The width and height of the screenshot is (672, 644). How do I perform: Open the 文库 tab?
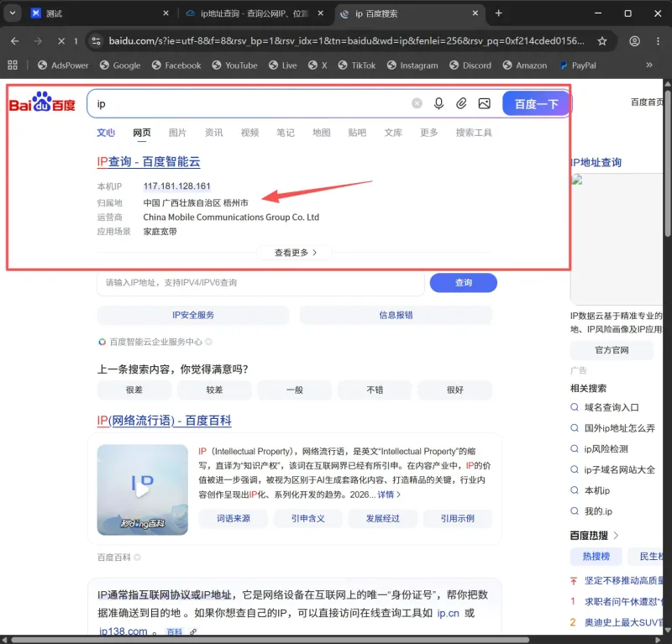coord(393,133)
